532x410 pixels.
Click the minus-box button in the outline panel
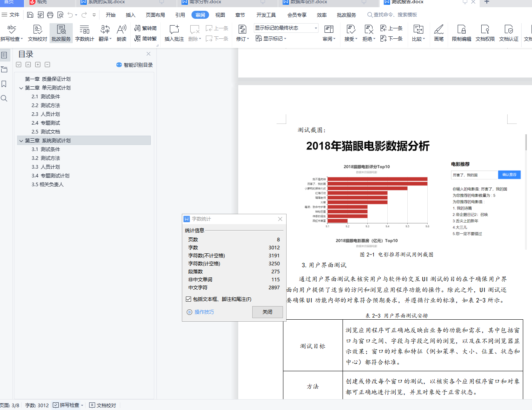(x=47, y=65)
